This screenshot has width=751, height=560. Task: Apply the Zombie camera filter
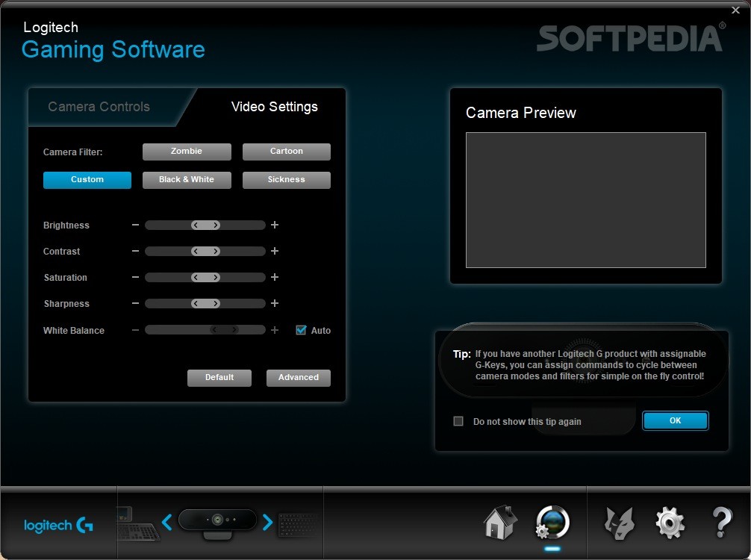187,152
